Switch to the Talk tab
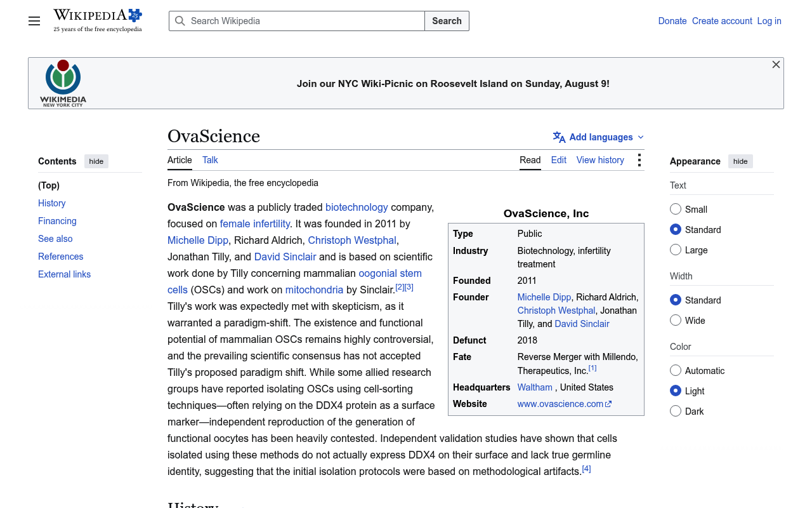Image resolution: width=812 pixels, height=508 pixels. tap(210, 160)
